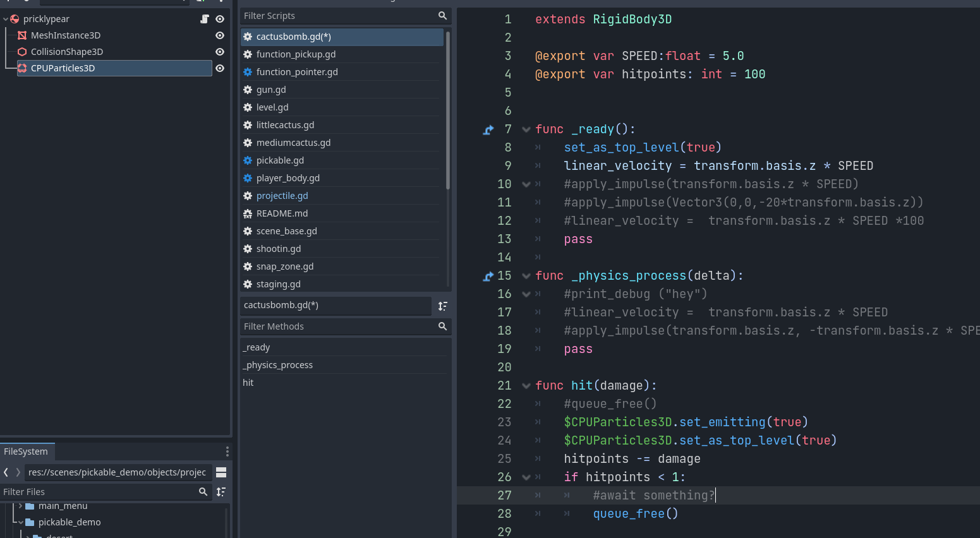Open pickable.gd script
The width and height of the screenshot is (980, 538).
pos(342,160)
